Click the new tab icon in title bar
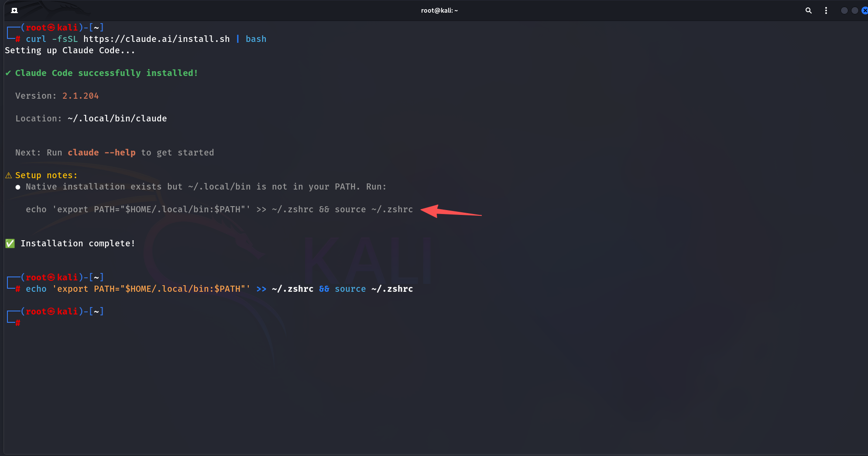The height and width of the screenshot is (456, 868). tap(14, 10)
